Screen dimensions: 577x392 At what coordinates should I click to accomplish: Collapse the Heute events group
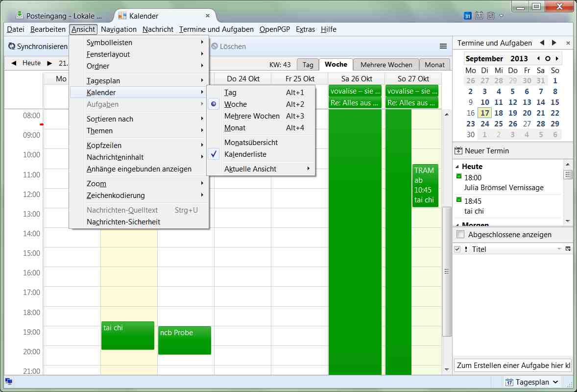458,167
